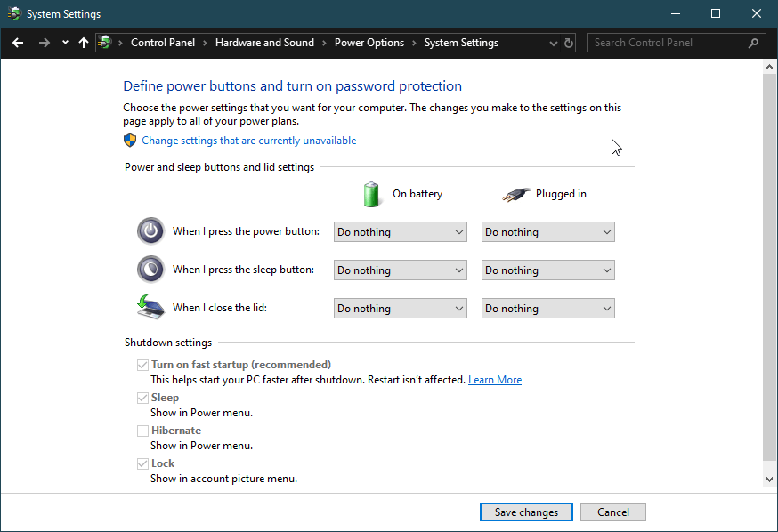Go back with the left arrow button
The width and height of the screenshot is (778, 532).
(18, 43)
